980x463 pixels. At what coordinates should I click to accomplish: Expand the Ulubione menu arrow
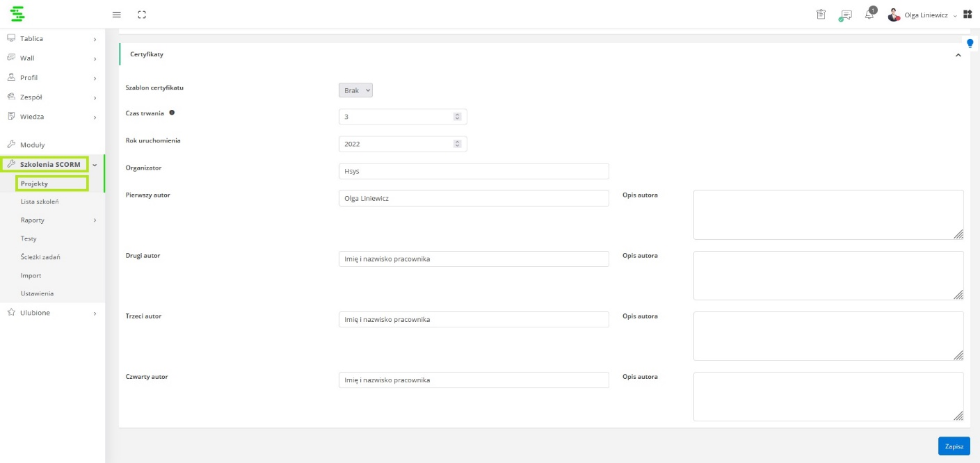[x=95, y=314]
